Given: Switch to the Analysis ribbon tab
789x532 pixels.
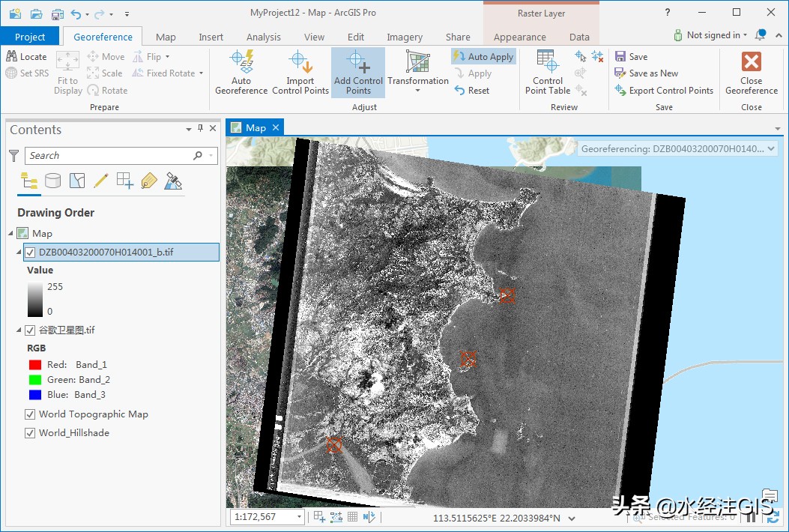Looking at the screenshot, I should pos(263,37).
